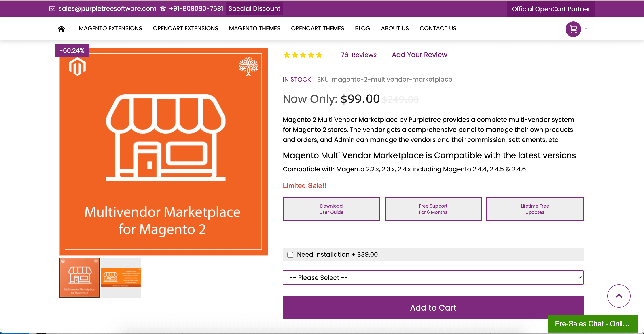Image resolution: width=644 pixels, height=334 pixels.
Task: Open the OpenCart Themes menu
Action: [x=317, y=28]
